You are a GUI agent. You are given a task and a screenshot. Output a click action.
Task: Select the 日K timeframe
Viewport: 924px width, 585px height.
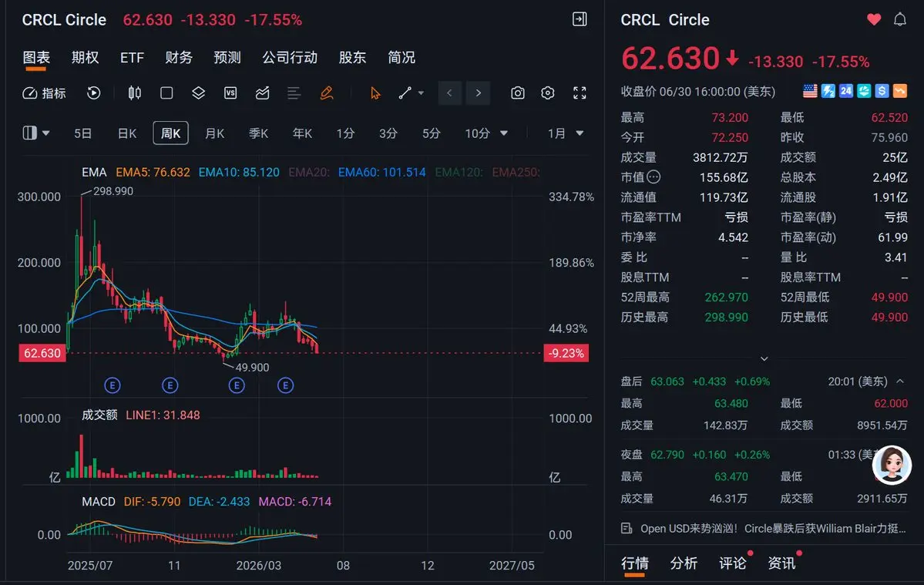[x=126, y=133]
